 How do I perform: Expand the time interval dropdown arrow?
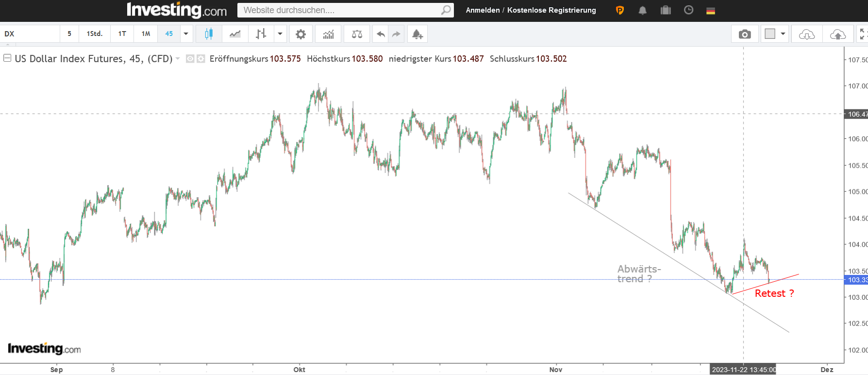click(186, 34)
